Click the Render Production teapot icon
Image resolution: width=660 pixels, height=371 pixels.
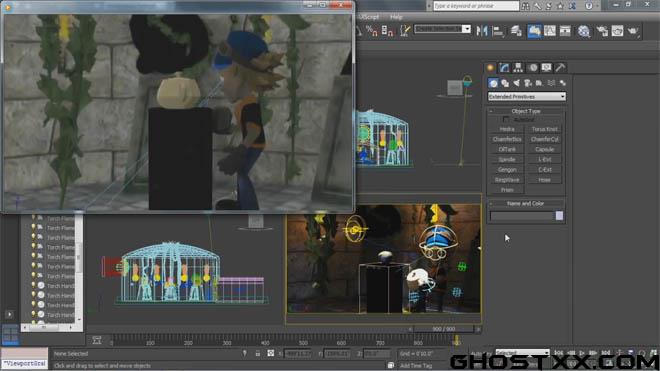633,31
